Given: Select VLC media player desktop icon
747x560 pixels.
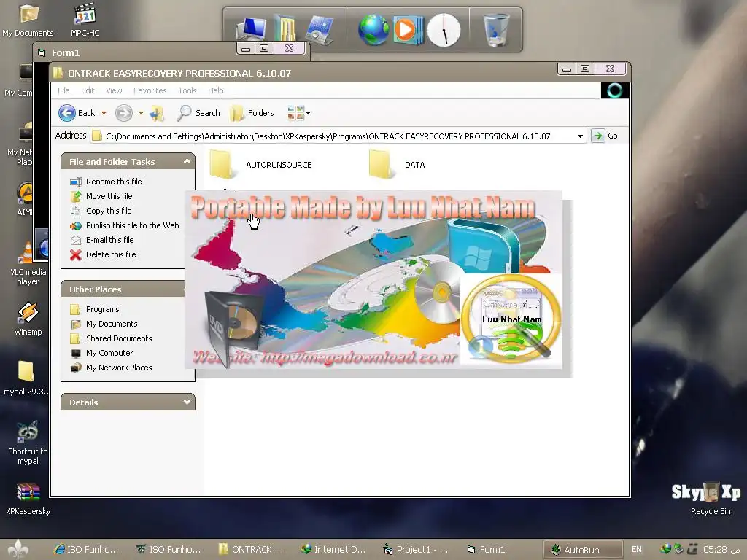Looking at the screenshot, I should (x=28, y=264).
